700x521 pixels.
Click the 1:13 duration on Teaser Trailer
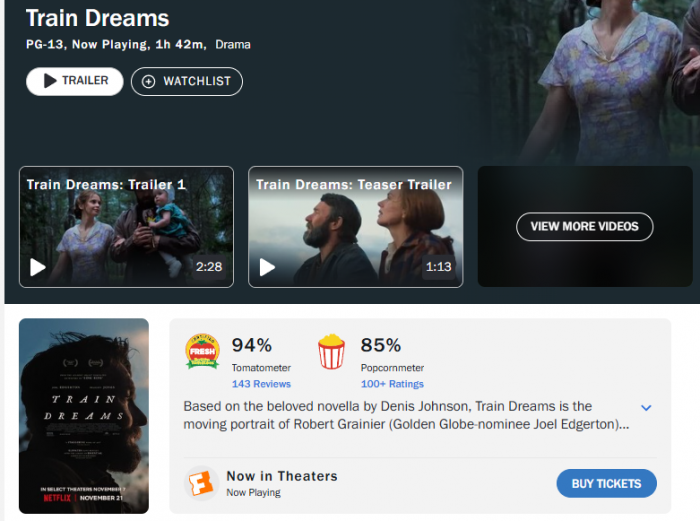click(x=438, y=267)
